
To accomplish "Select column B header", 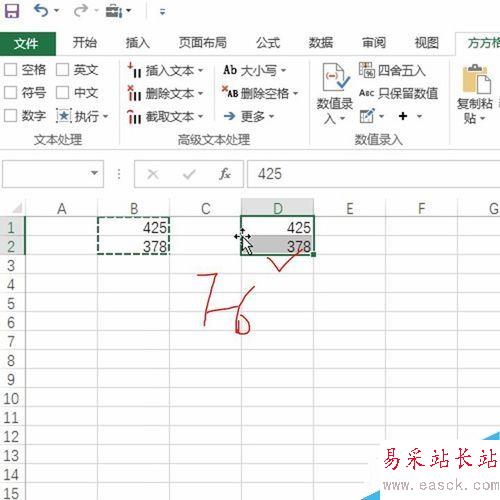I will coord(134,209).
